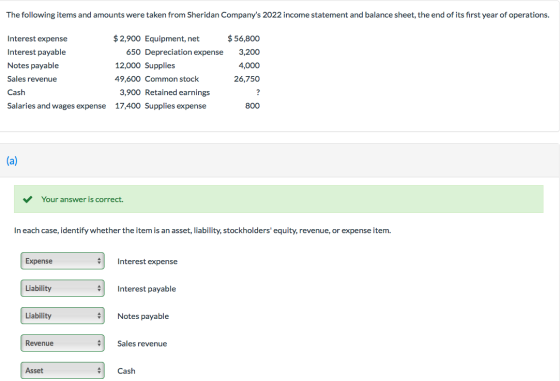Click the 800 supplies expense amount
560x381 pixels.
252,106
